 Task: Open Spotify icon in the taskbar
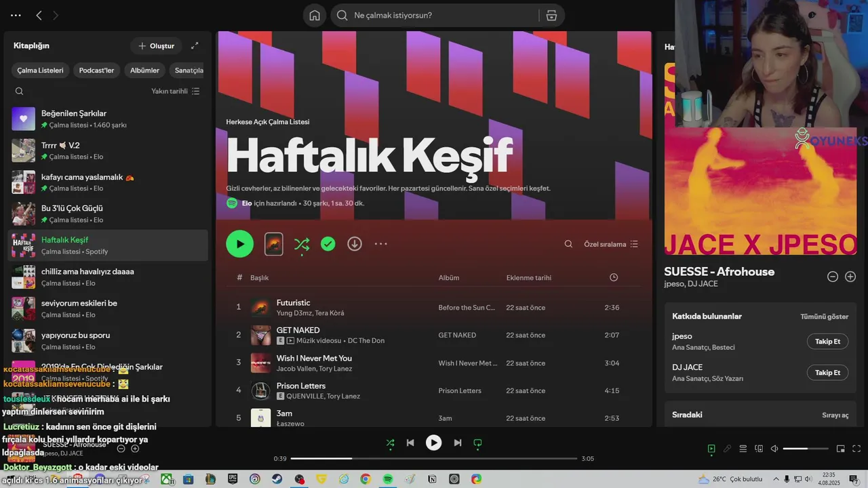(x=387, y=479)
